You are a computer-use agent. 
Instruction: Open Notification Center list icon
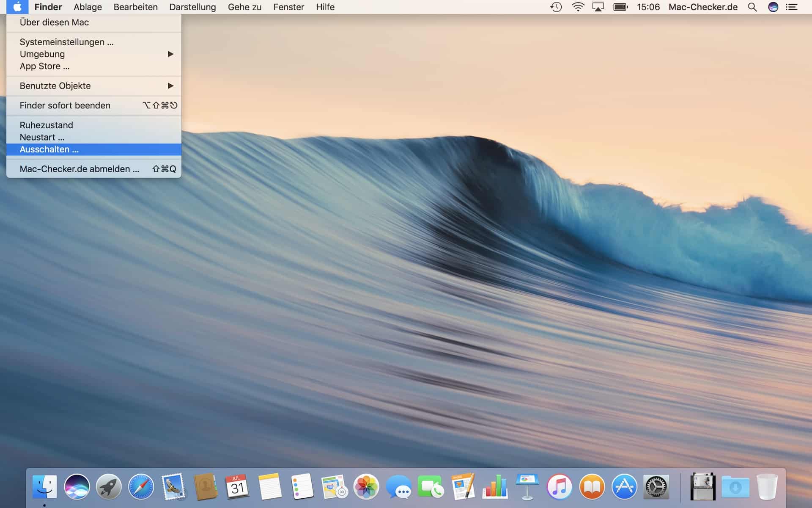click(792, 7)
